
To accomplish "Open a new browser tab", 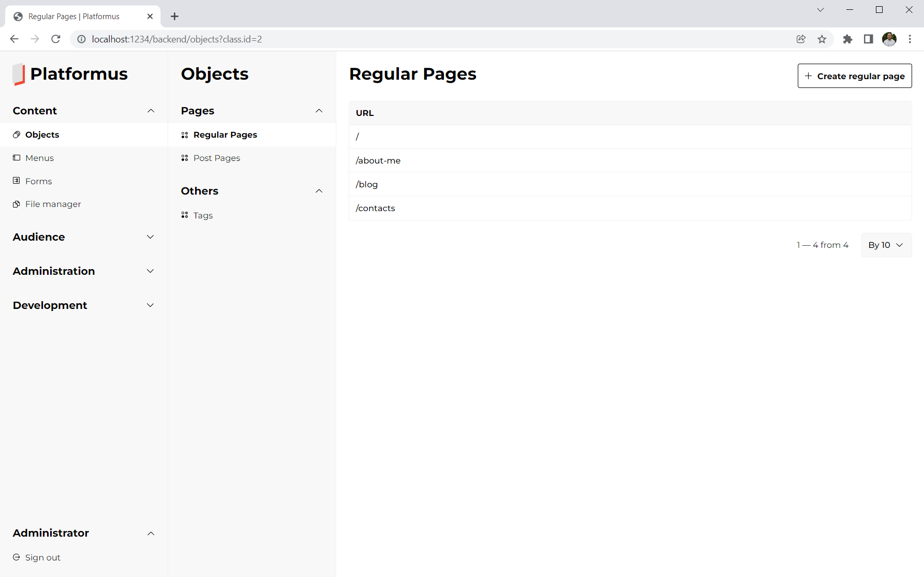I will coord(175,17).
